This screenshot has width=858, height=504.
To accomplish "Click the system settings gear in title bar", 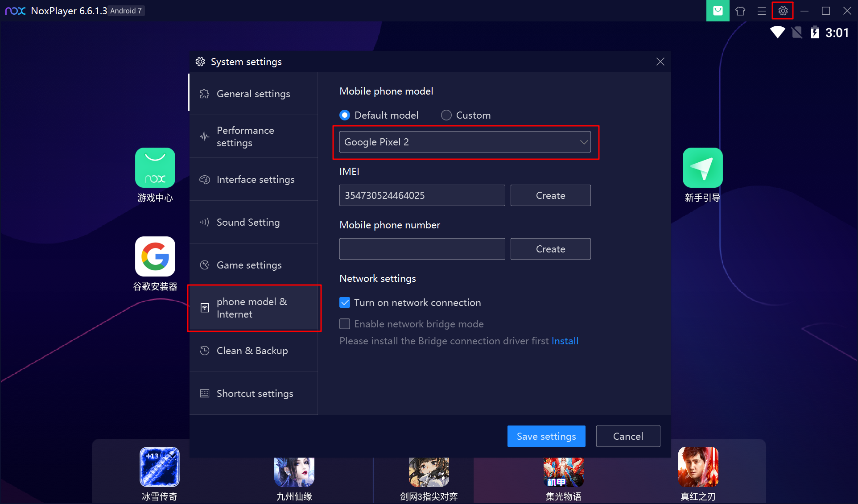I will point(783,11).
